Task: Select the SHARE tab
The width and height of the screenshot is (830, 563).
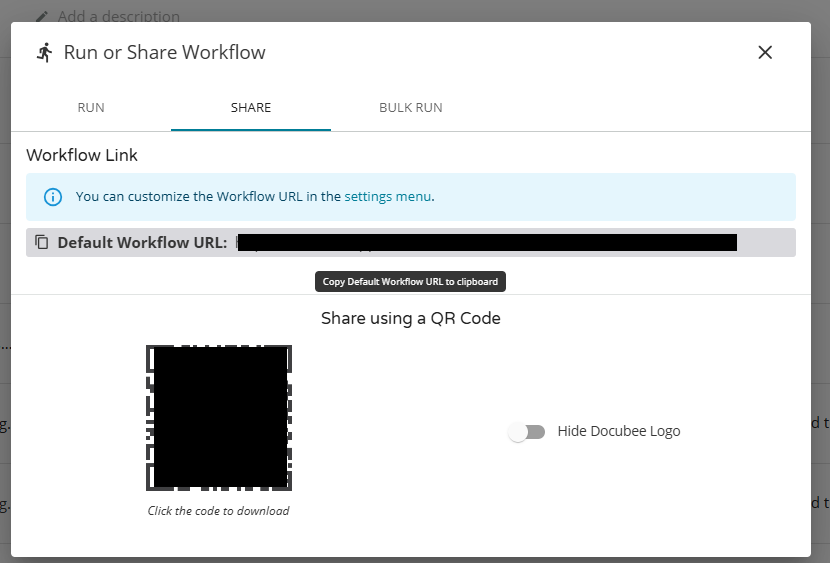Action: [x=251, y=107]
